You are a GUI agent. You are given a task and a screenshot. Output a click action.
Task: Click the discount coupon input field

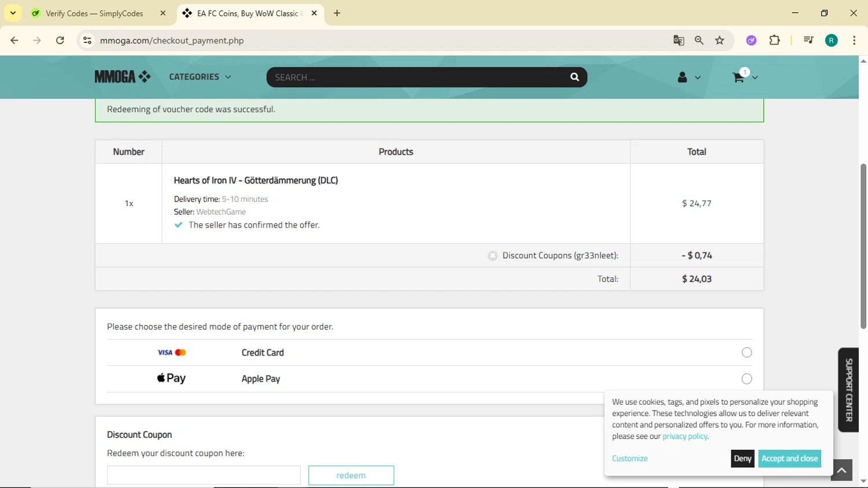click(x=204, y=475)
